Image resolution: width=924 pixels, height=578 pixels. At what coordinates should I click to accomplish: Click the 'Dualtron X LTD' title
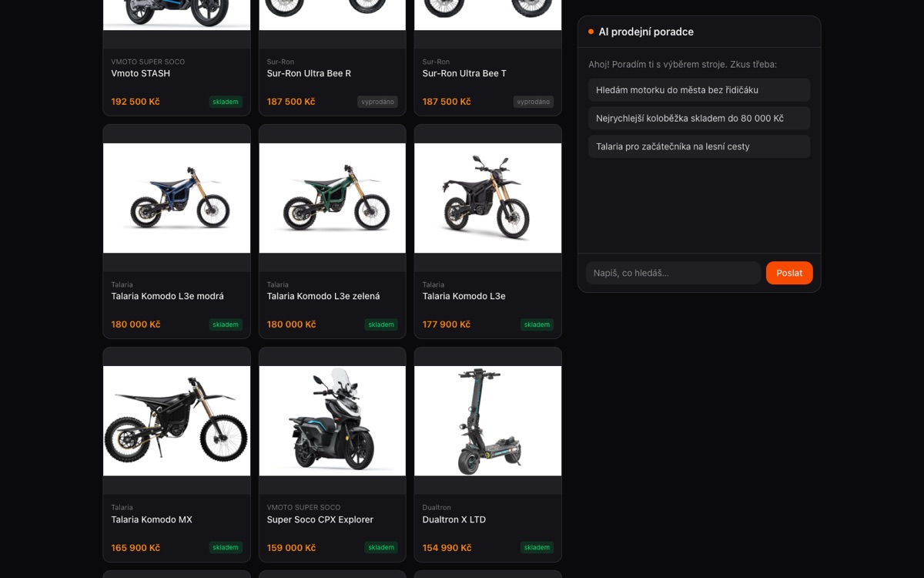coord(454,519)
